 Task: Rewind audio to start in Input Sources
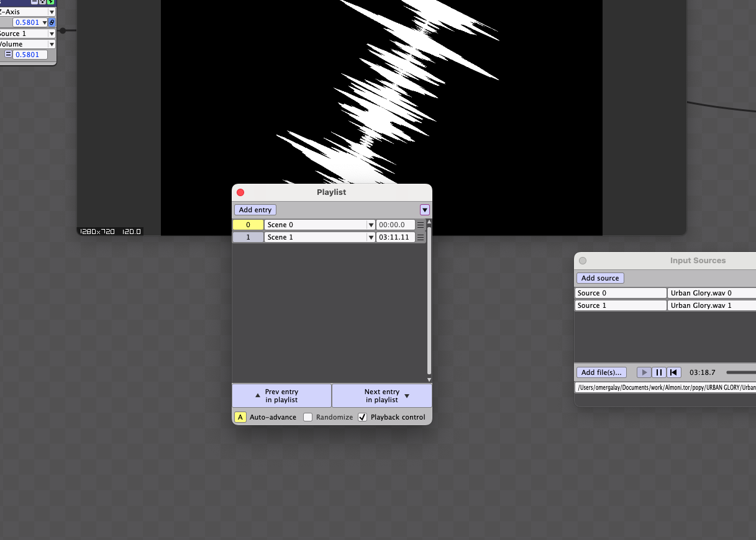tap(674, 372)
